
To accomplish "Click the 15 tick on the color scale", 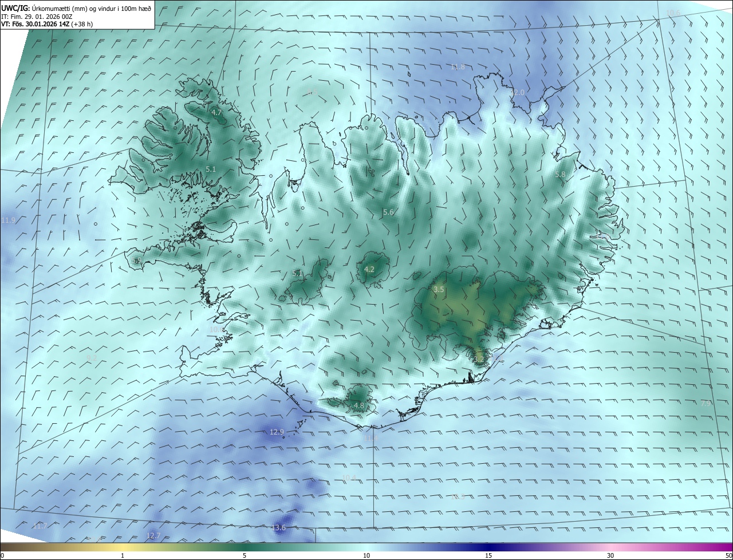I will [488, 556].
